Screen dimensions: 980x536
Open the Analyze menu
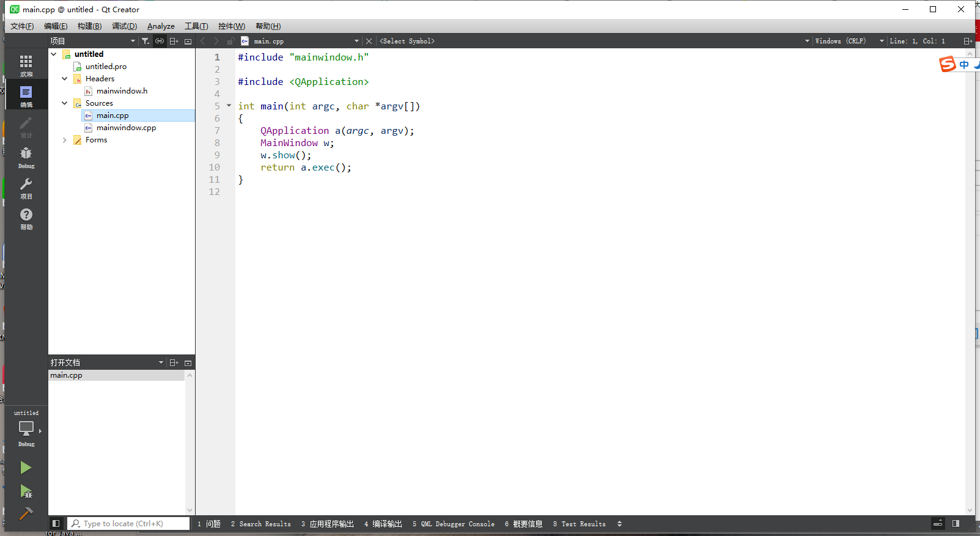[161, 26]
